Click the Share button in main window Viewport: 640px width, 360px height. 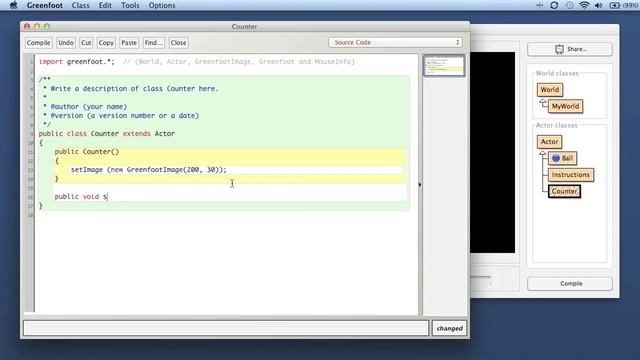[x=570, y=49]
